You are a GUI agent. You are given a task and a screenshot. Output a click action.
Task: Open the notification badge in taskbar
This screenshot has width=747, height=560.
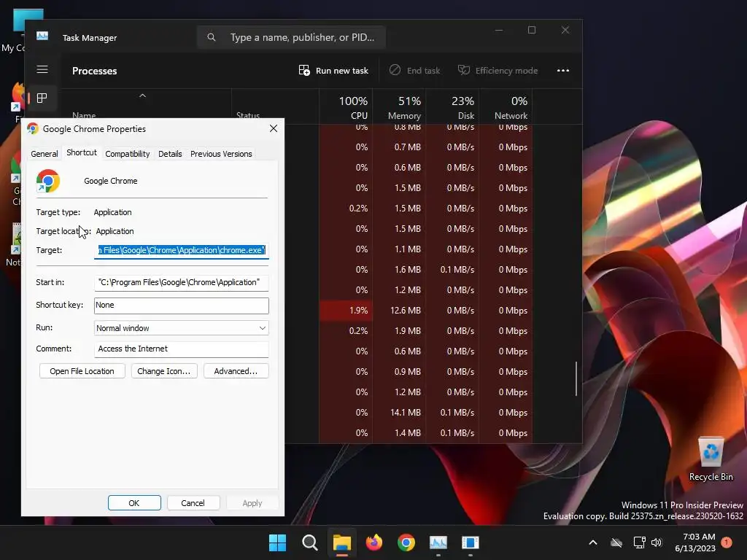pyautogui.click(x=727, y=542)
